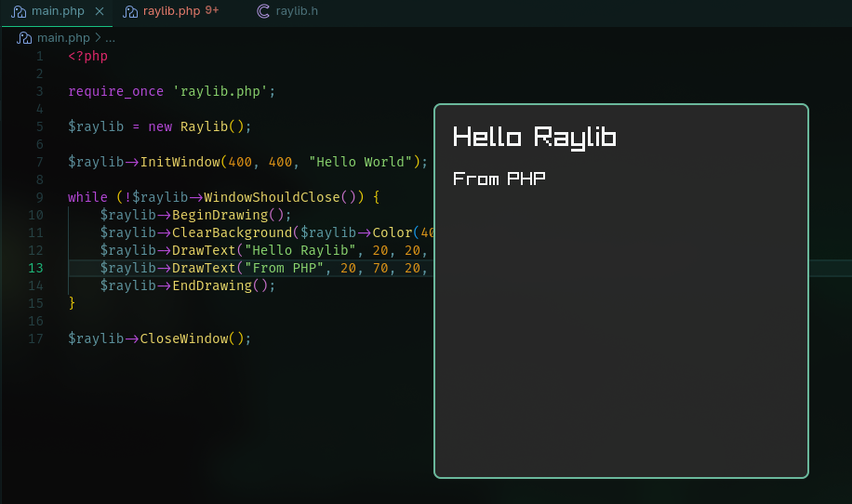Open the breadcrumb ellipsis symbol list
The height and width of the screenshot is (504, 852).
tap(111, 38)
